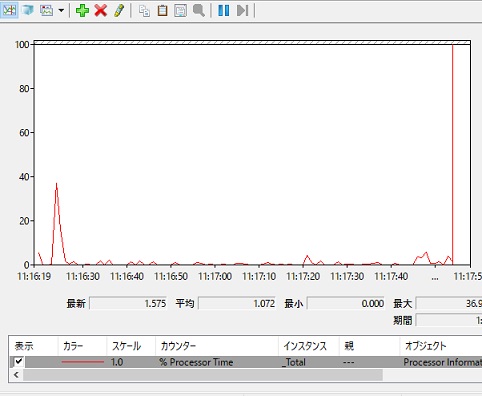The width and height of the screenshot is (482, 396).
Task: Click the Paste Counter List icon
Action: coord(162,10)
